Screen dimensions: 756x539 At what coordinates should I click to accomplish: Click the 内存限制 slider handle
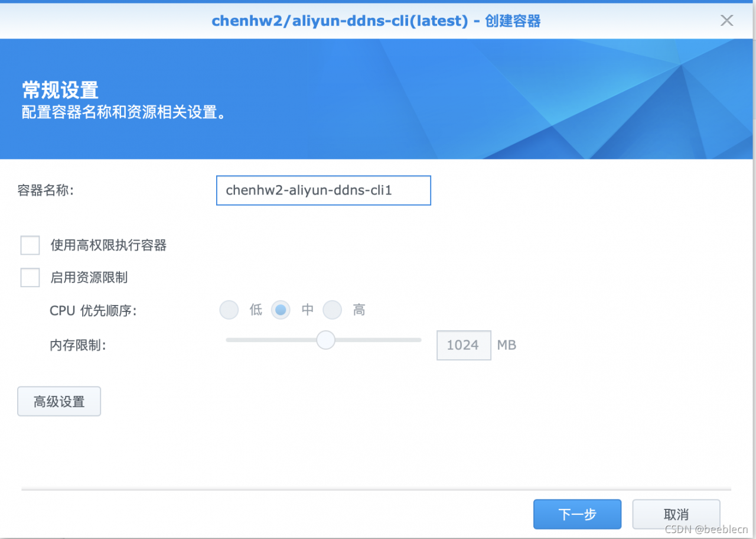(x=325, y=340)
